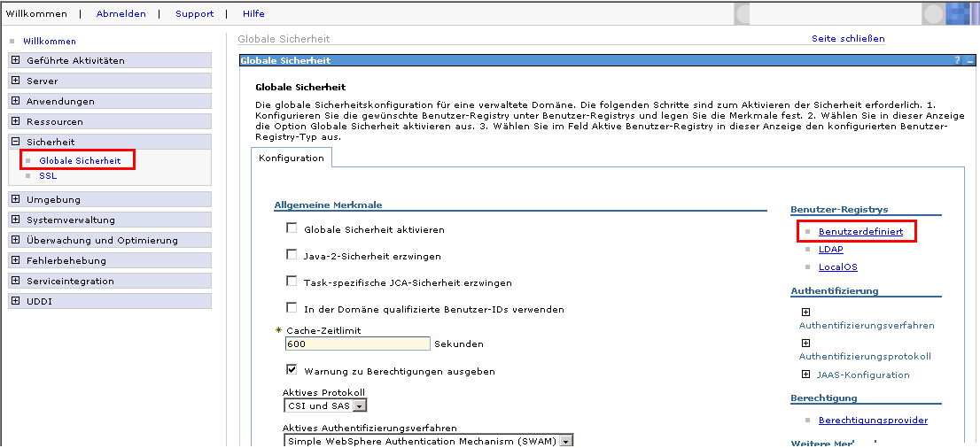This screenshot has height=448, width=980.
Task: Click the Cache-Zeitlimit input field
Action: tap(357, 344)
